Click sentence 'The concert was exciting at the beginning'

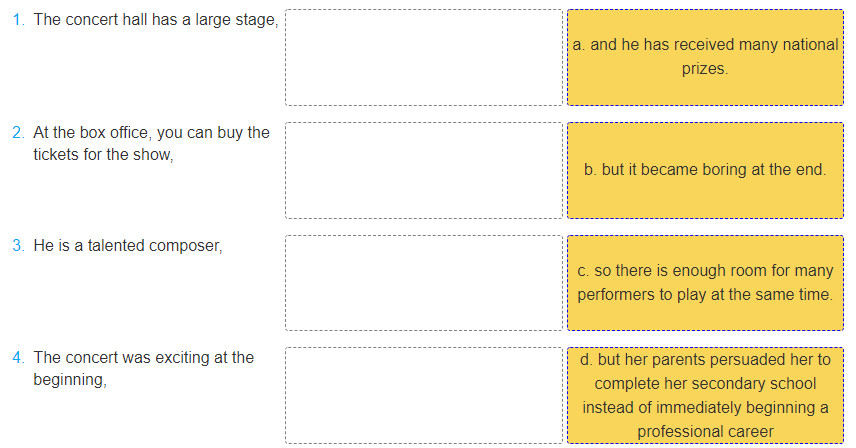point(144,368)
